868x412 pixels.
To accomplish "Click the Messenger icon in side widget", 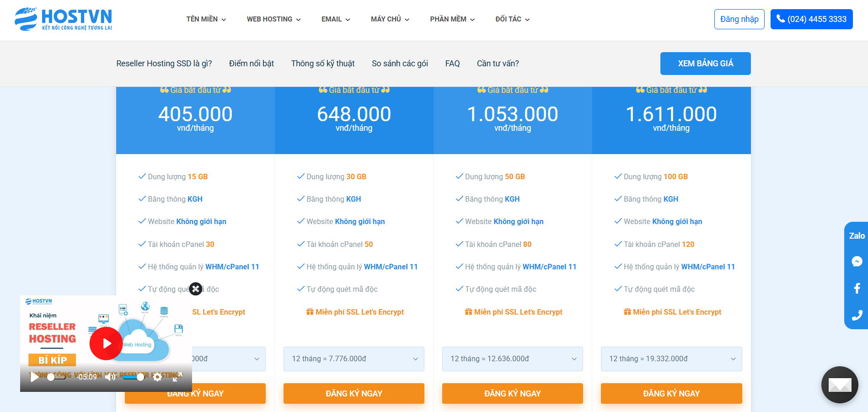I will pos(857,262).
